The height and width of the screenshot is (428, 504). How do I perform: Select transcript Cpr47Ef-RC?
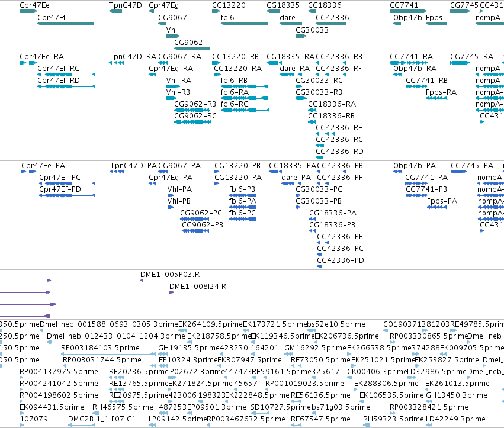[x=58, y=69]
